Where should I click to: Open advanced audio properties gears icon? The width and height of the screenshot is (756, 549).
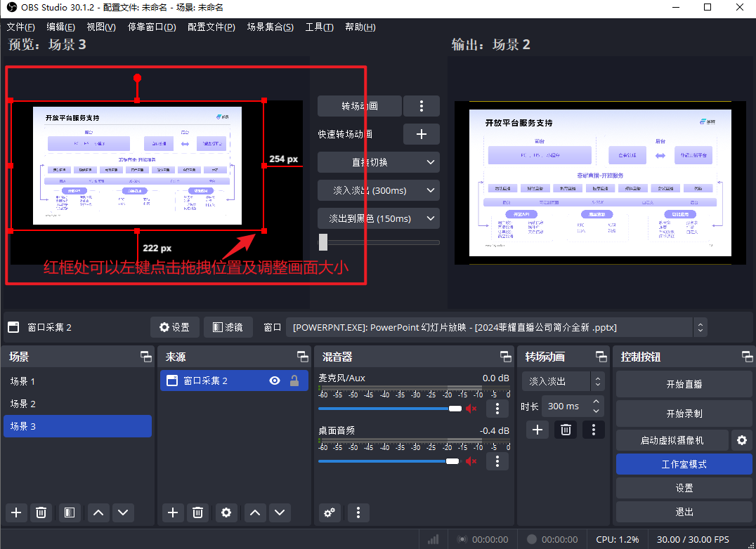point(329,512)
